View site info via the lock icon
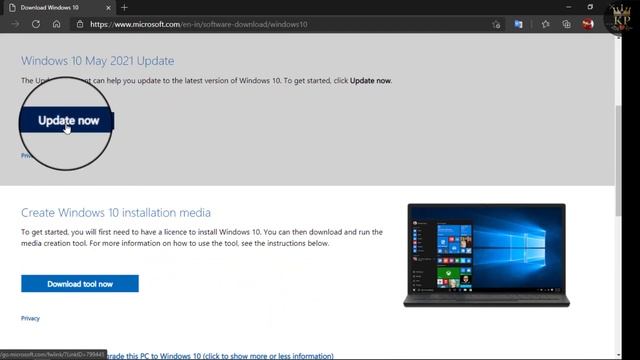The image size is (640, 360). coord(80,24)
